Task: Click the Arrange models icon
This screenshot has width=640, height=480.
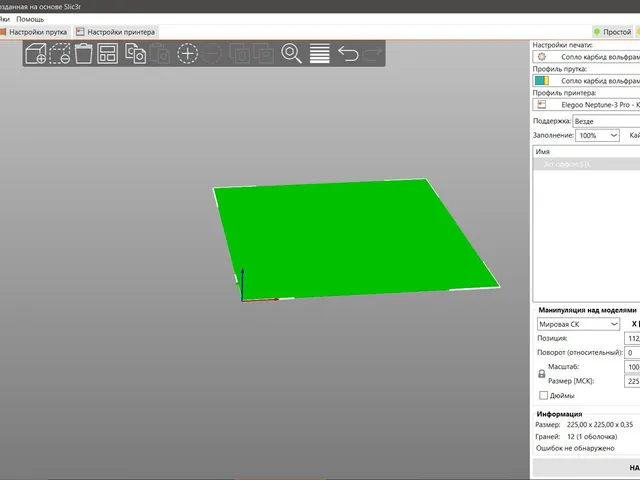Action: 107,53
